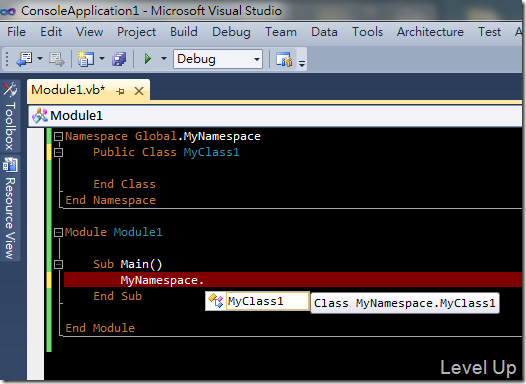This screenshot has height=384, width=526.
Task: Open the Module1 class navigation dropdown
Action: 275,116
